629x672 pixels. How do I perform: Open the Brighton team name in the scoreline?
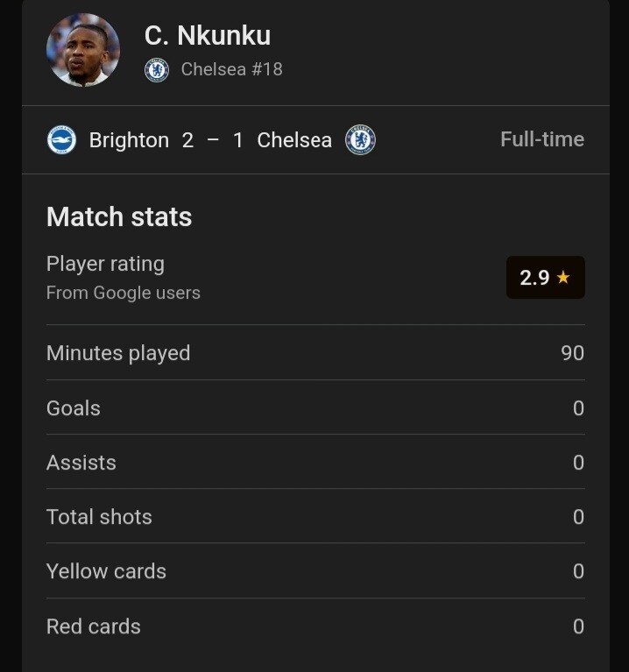(x=129, y=140)
